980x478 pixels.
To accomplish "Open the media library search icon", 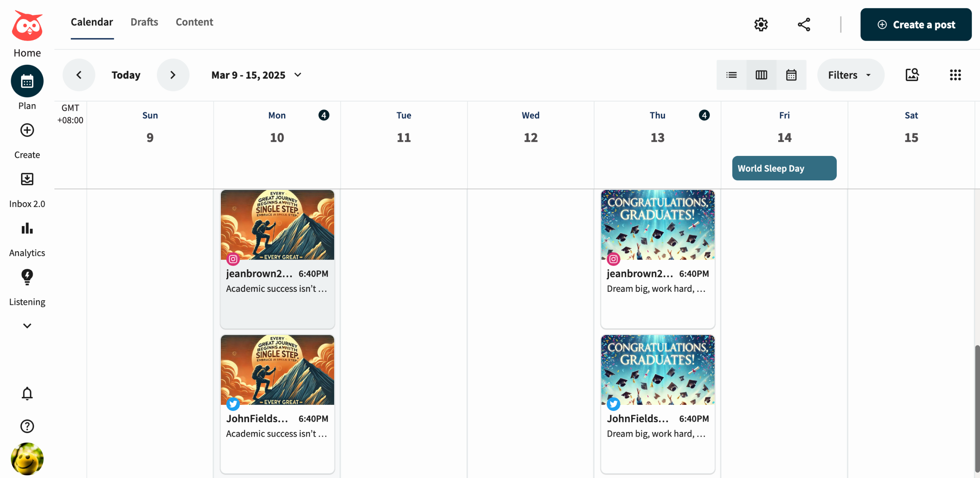I will click(x=912, y=75).
